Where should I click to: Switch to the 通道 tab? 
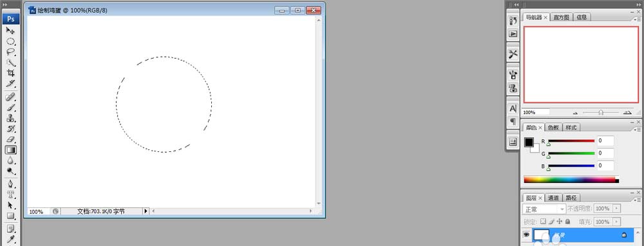click(x=554, y=198)
